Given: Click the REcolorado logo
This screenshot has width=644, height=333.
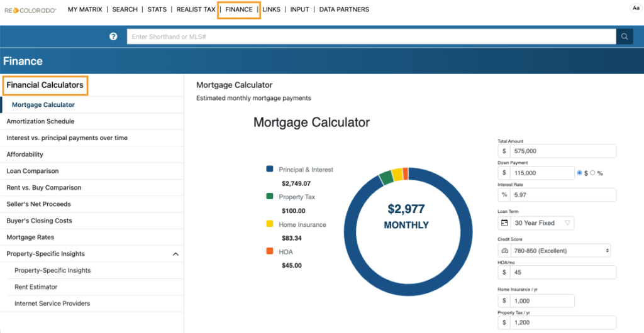Looking at the screenshot, I should pos(30,10).
